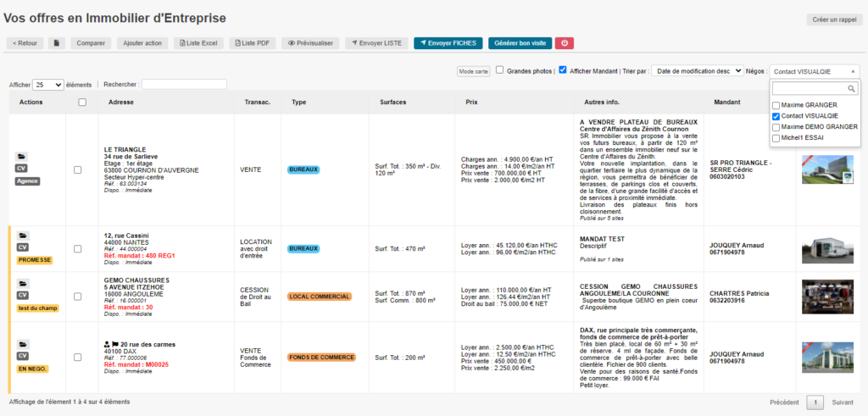
Task: Open folder icon for LE TRIANGLE listing
Action: [22, 157]
